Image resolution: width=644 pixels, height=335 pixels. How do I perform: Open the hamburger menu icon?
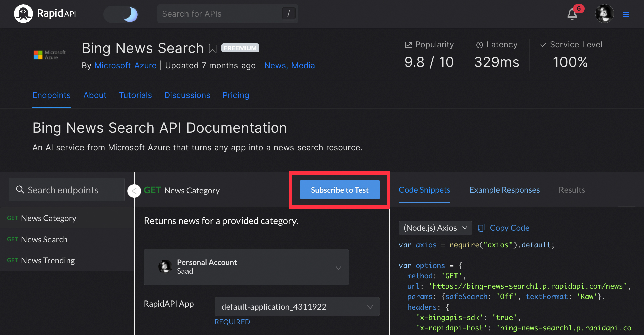tap(626, 14)
